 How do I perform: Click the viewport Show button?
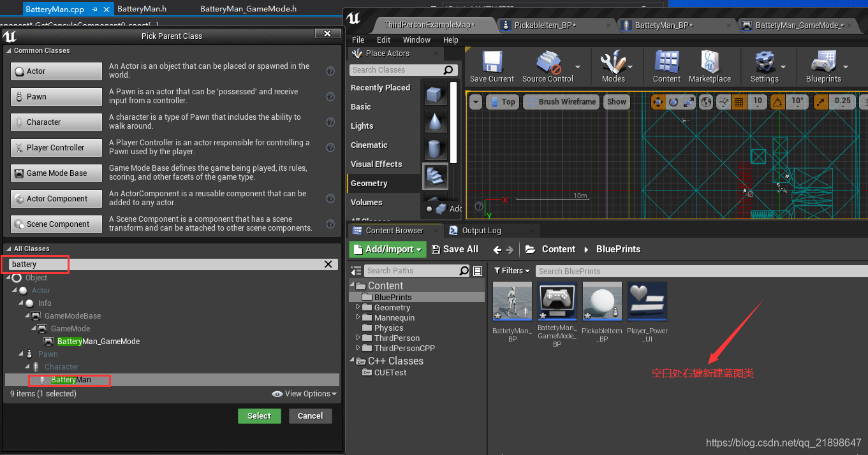(616, 101)
